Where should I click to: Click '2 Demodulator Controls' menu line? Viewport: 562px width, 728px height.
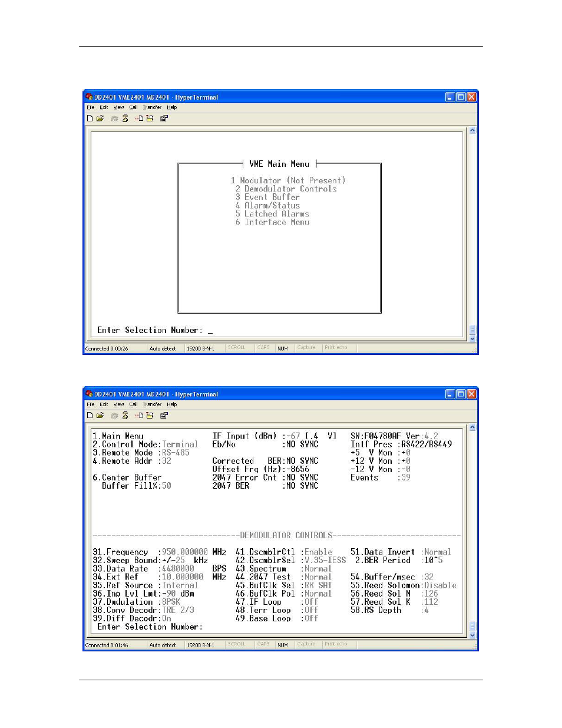(286, 189)
